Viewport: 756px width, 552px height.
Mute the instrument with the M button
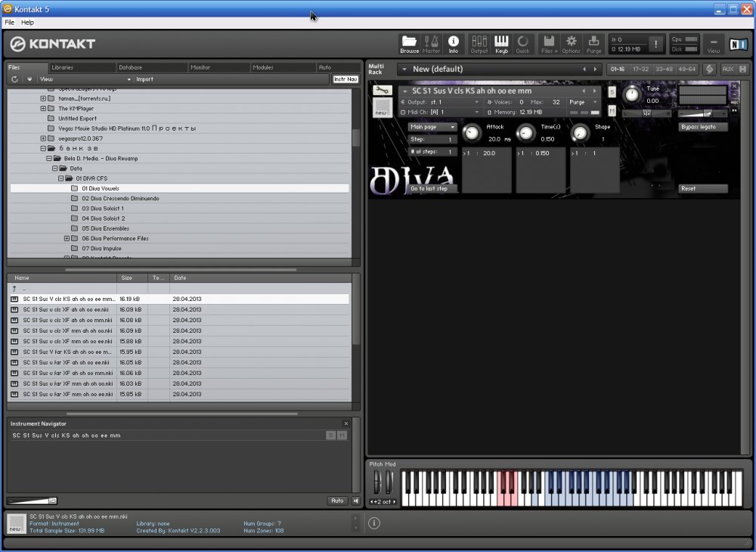tap(612, 111)
